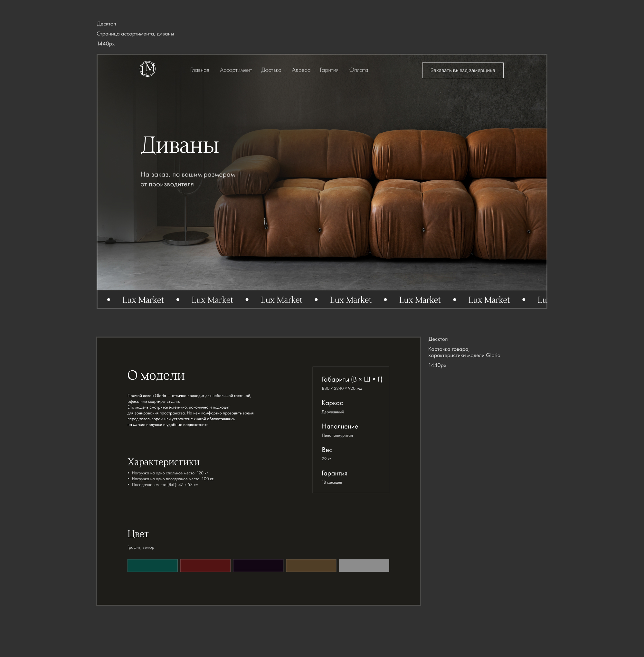Viewport: 644px width, 657px height.
Task: Click the first Lux Market ticker text
Action: (143, 300)
